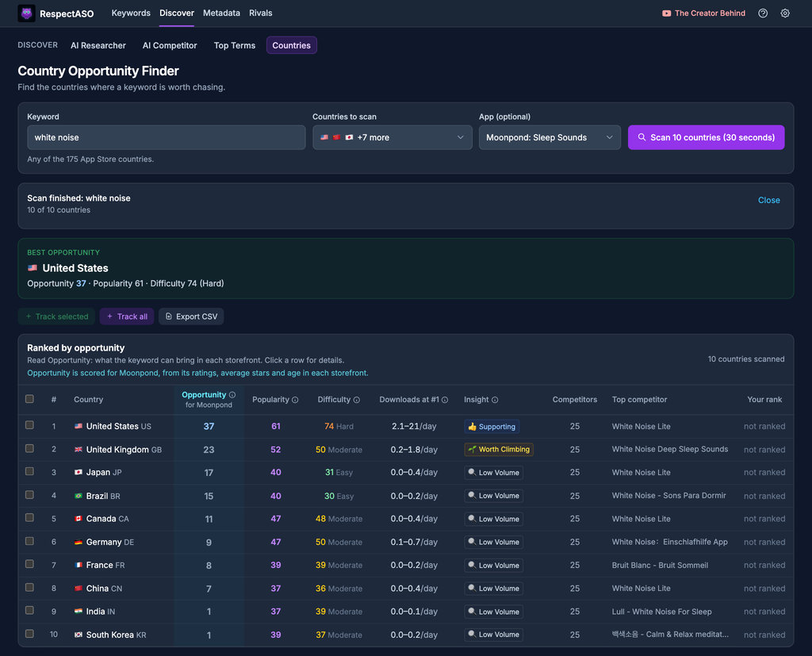812x656 pixels.
Task: Click the Downloads at #1 info icon
Action: pyautogui.click(x=445, y=400)
